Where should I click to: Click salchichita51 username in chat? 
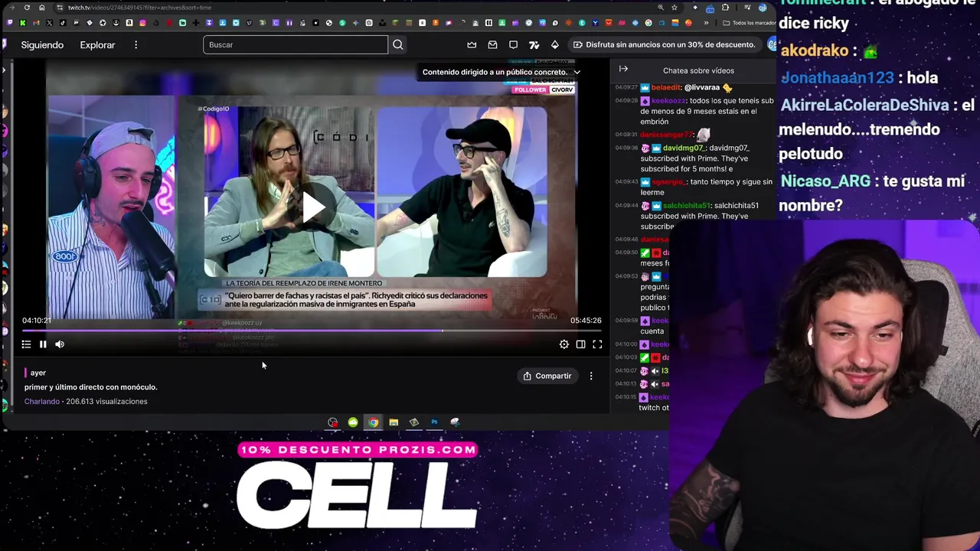tap(687, 205)
